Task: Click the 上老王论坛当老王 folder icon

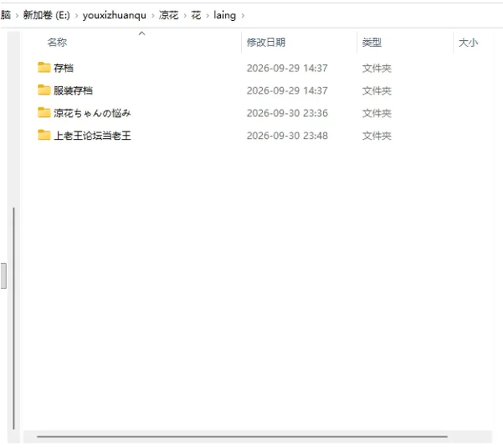Action: coord(44,135)
